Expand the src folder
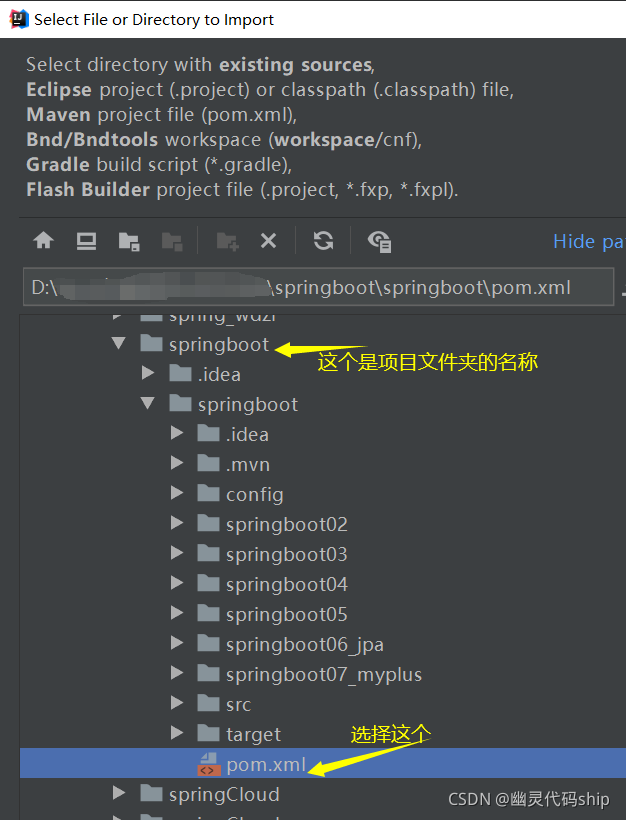 pyautogui.click(x=177, y=703)
